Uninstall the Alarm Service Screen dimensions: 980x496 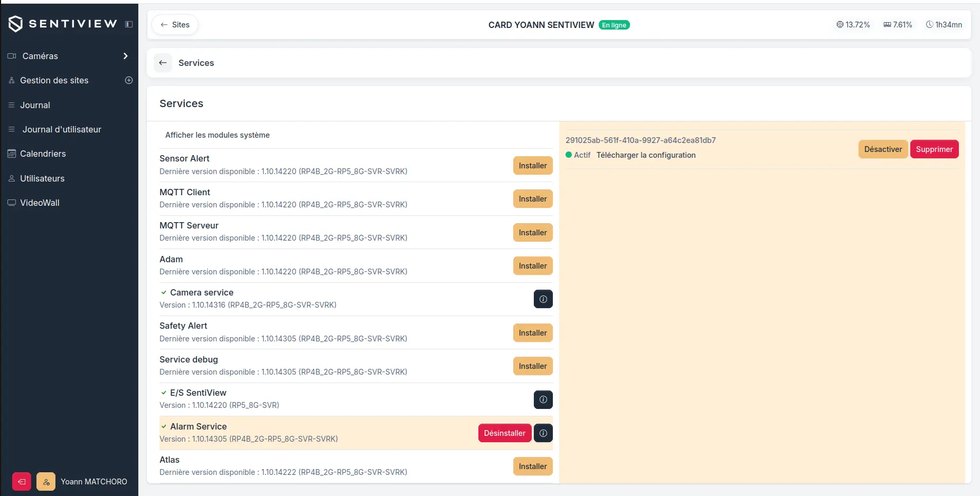[x=505, y=433]
